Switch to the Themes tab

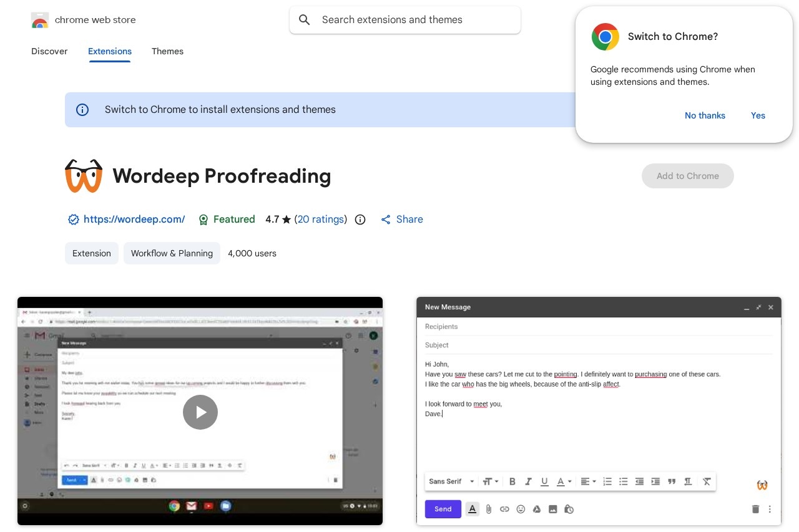[x=167, y=51]
